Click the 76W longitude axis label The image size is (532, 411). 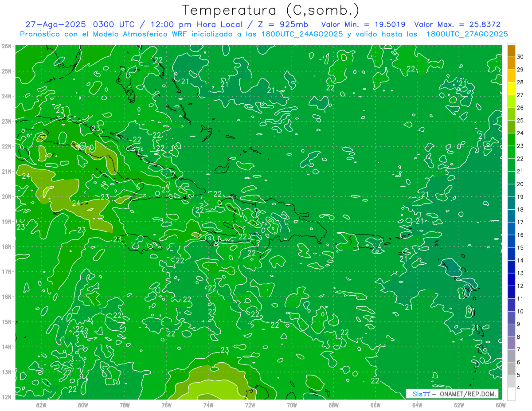[167, 405]
